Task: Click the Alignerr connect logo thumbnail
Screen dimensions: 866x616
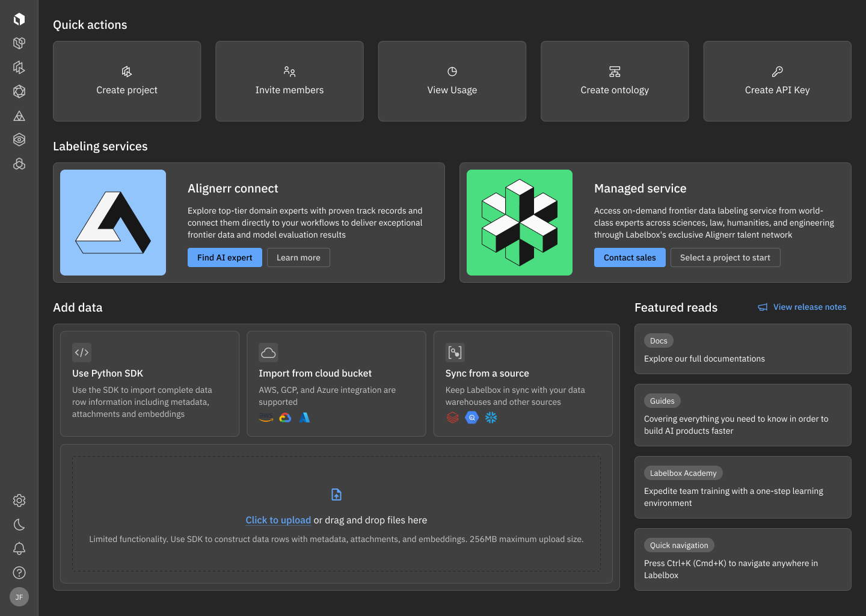Action: (x=113, y=223)
